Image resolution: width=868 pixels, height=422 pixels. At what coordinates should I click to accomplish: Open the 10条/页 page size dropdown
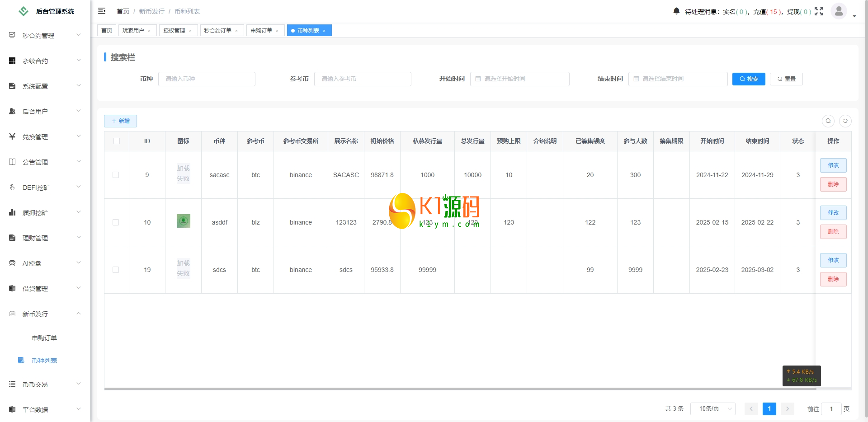712,408
